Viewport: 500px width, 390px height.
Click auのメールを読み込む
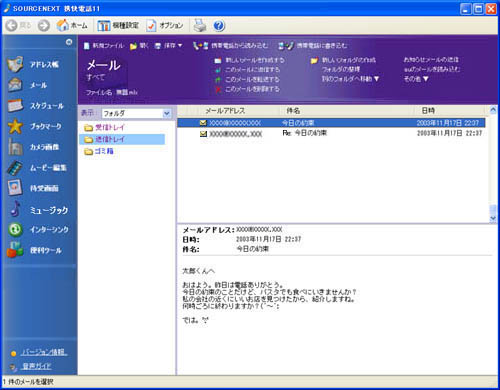(432, 69)
